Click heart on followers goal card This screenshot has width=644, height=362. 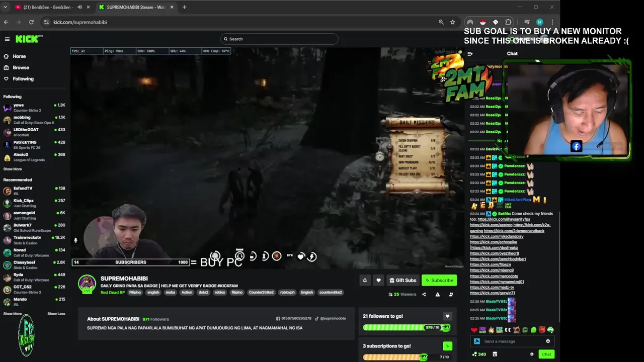pyautogui.click(x=447, y=316)
